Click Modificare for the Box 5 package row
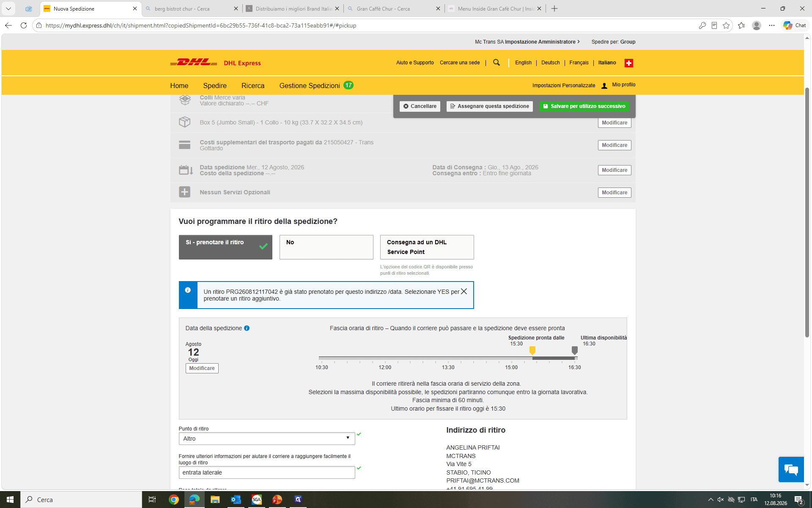812x508 pixels. [614, 123]
